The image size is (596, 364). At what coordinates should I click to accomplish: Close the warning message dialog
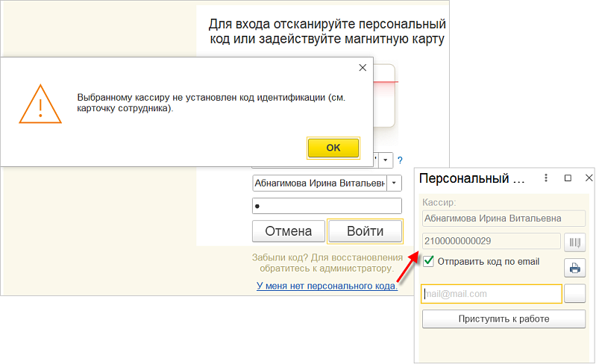(x=363, y=67)
